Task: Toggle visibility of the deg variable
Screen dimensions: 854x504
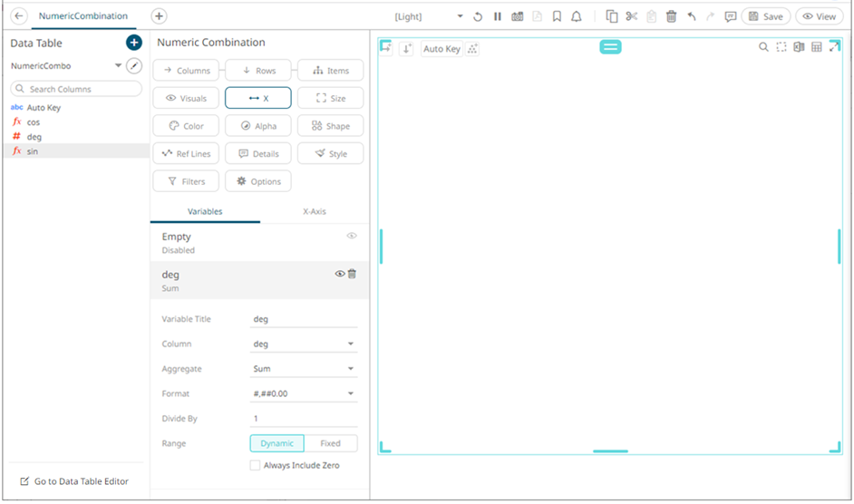Action: [x=340, y=274]
